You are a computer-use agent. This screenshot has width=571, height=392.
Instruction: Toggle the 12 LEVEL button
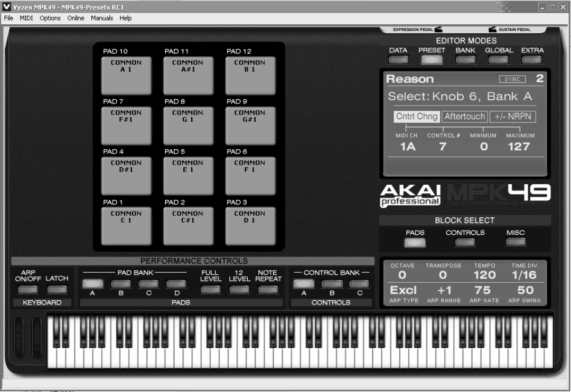click(239, 290)
